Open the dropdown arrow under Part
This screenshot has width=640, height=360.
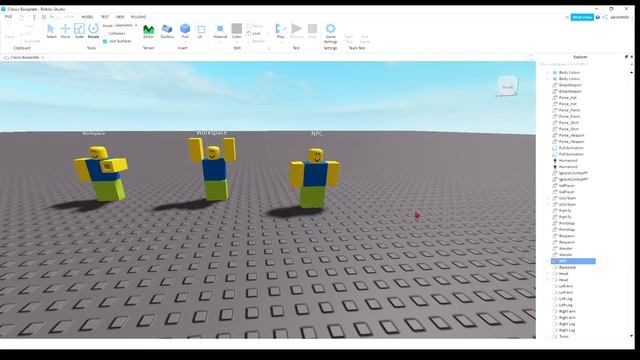coord(185,41)
